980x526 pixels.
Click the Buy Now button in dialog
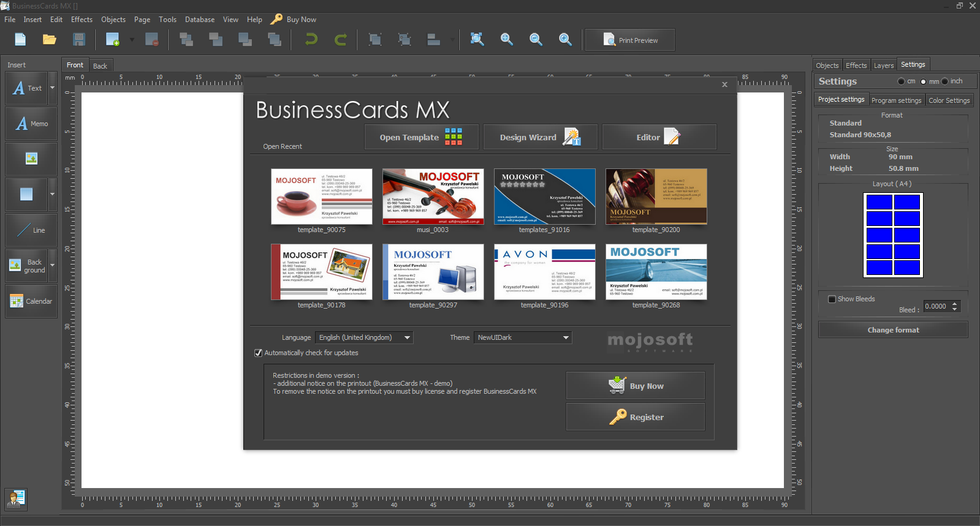636,386
